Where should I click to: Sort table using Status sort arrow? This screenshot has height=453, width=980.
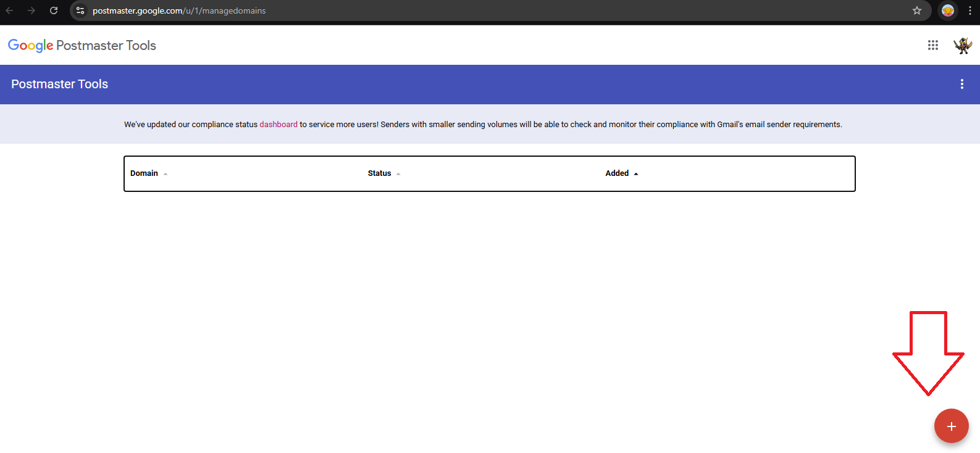pyautogui.click(x=398, y=174)
